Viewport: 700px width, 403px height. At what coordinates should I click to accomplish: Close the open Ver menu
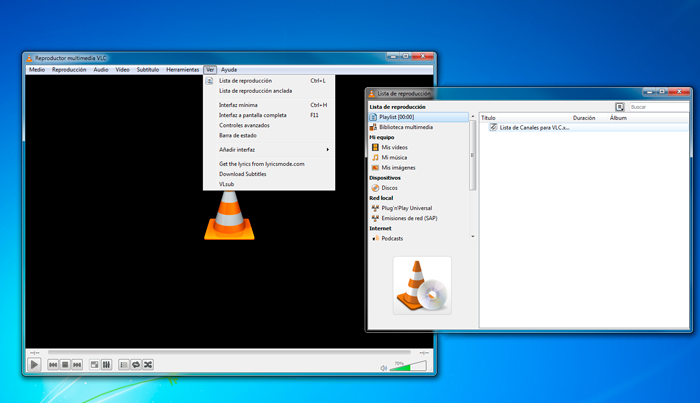click(x=210, y=70)
